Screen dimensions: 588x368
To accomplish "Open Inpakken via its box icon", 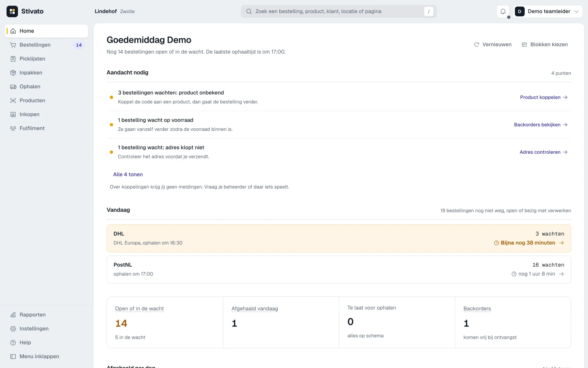I will tap(13, 73).
